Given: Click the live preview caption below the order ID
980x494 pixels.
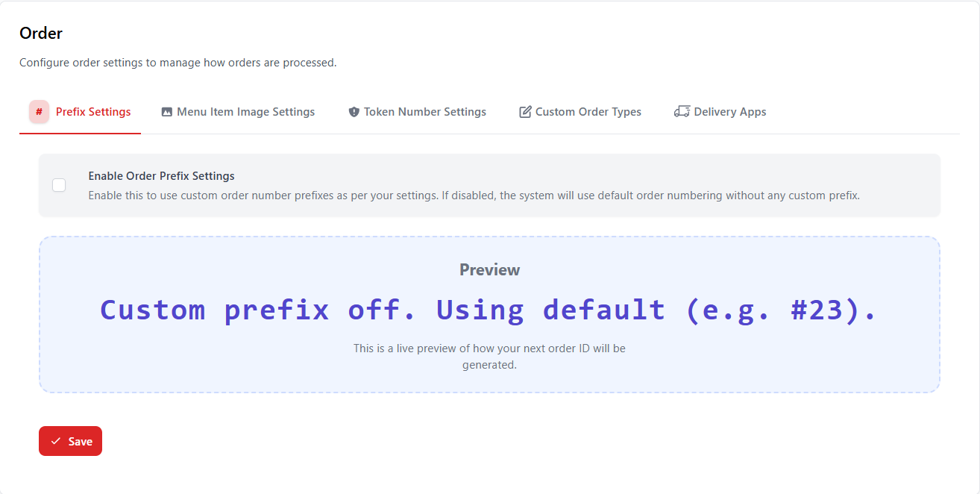Looking at the screenshot, I should 489,357.
